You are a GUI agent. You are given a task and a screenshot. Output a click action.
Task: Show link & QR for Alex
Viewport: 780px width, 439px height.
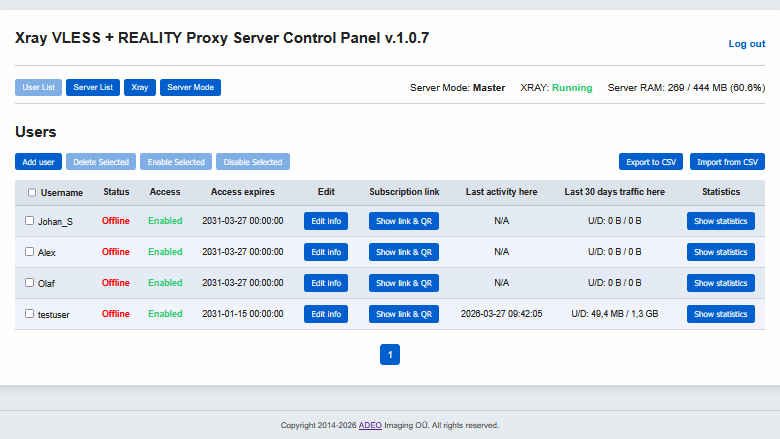404,252
